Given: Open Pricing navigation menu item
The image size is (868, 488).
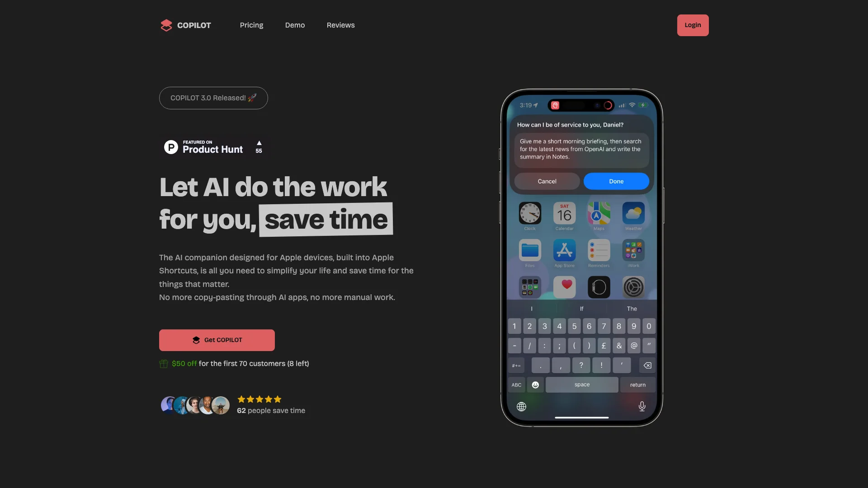Looking at the screenshot, I should (x=251, y=25).
